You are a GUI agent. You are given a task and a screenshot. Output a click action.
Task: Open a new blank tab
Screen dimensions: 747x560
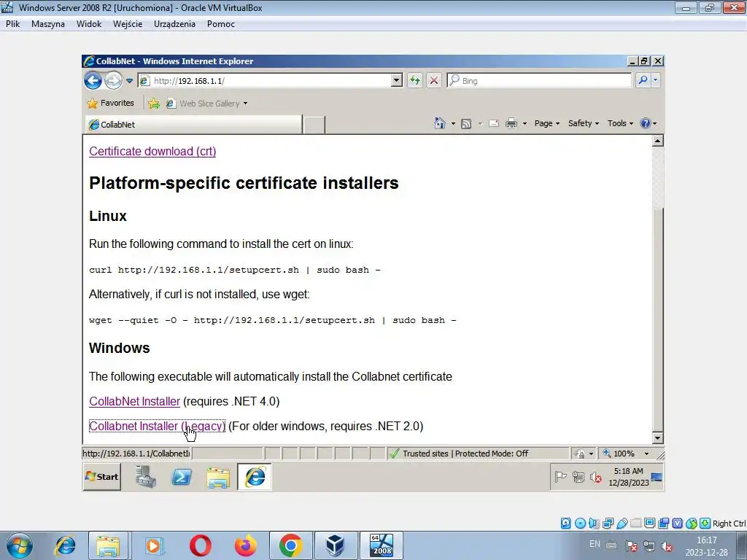tap(314, 125)
